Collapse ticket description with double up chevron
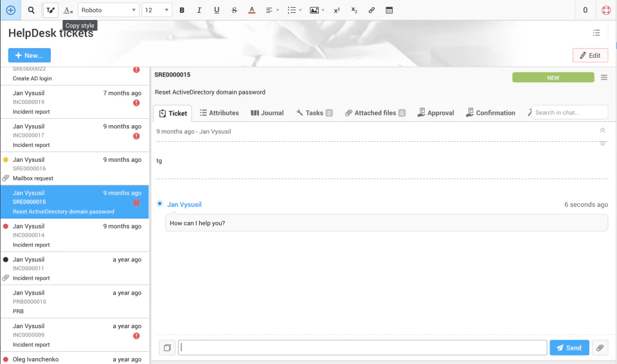 tap(602, 130)
